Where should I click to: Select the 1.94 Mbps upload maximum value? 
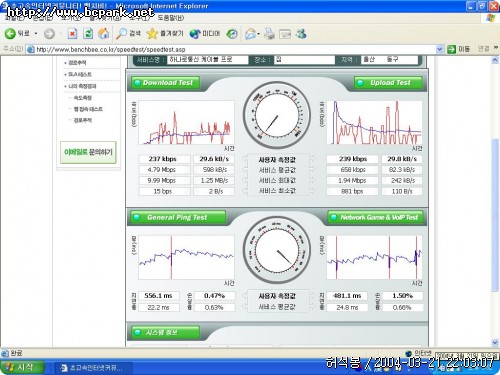click(353, 181)
